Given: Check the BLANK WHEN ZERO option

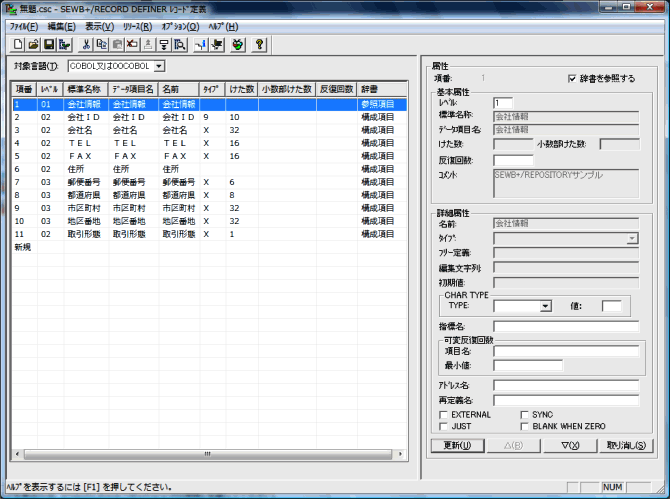Looking at the screenshot, I should pos(525,426).
